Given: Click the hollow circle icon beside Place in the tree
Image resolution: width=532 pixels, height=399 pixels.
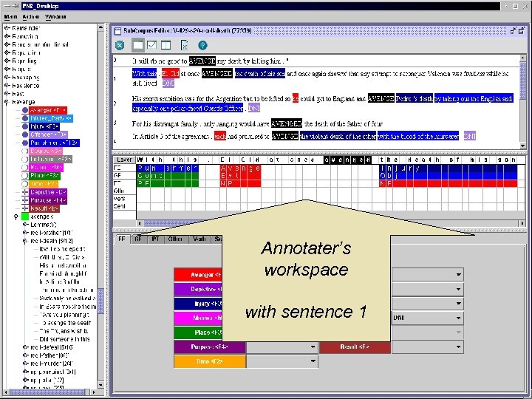Looking at the screenshot, I should [x=25, y=176].
